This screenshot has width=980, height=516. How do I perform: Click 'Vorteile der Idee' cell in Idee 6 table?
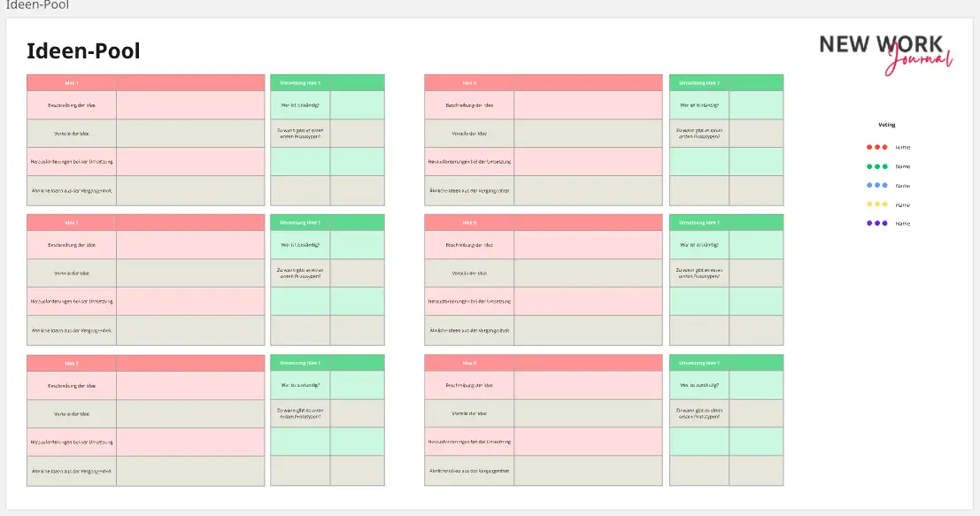coord(469,413)
